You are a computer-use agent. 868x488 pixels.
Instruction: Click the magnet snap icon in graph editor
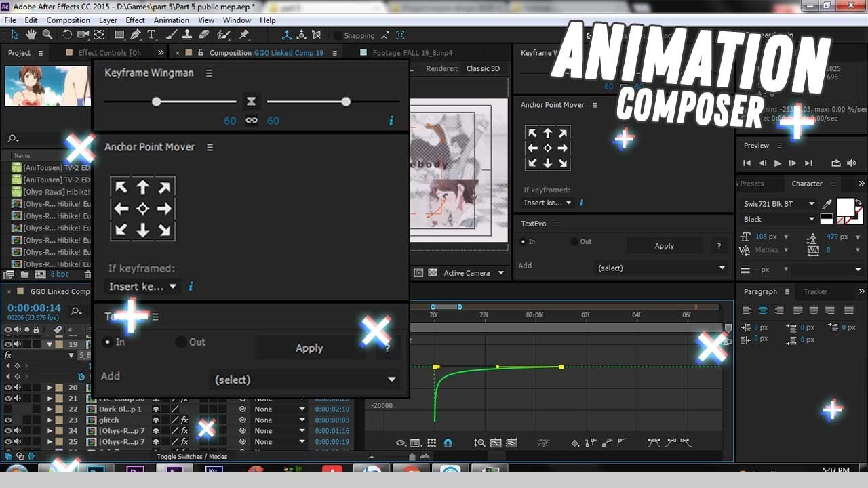point(448,443)
